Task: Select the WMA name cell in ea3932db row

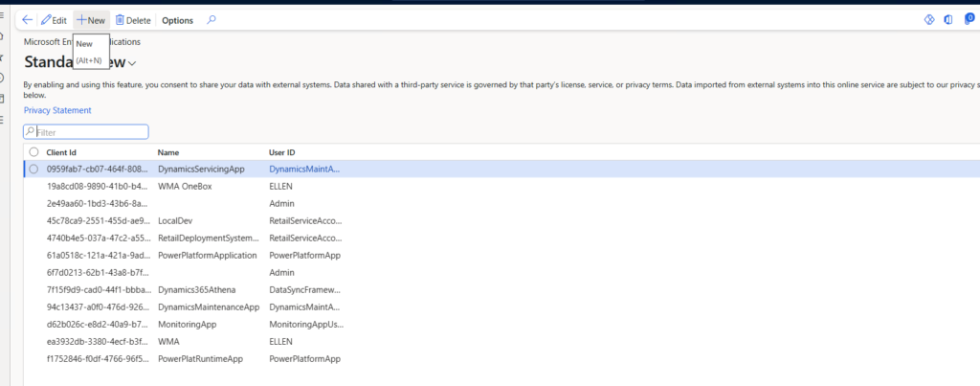Action: 168,342
